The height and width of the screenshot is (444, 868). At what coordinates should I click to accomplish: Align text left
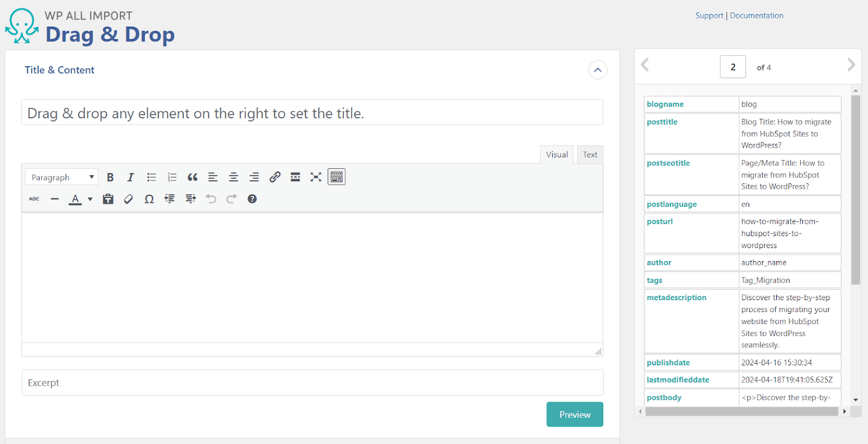click(x=213, y=177)
